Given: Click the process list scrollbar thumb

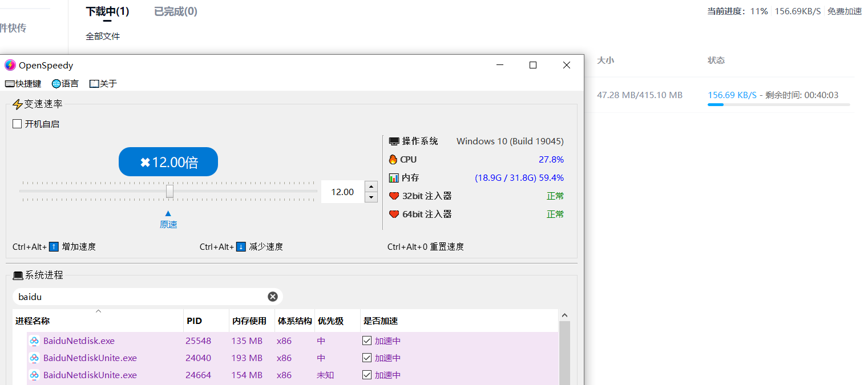Looking at the screenshot, I should (x=565, y=352).
